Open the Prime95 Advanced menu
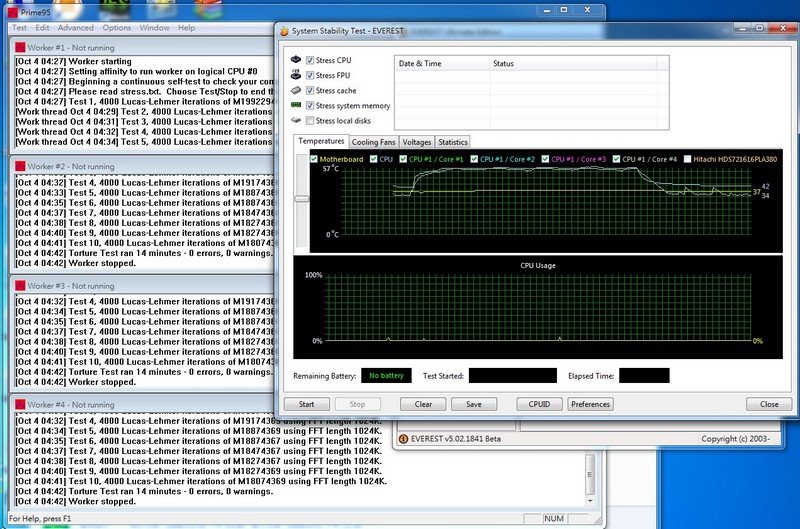Screen dimensions: 800x529 tap(76, 28)
